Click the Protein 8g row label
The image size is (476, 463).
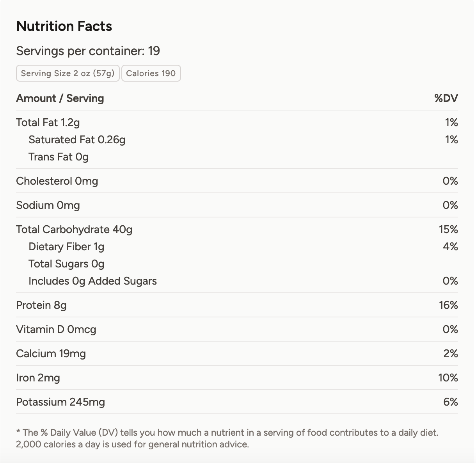click(x=41, y=305)
